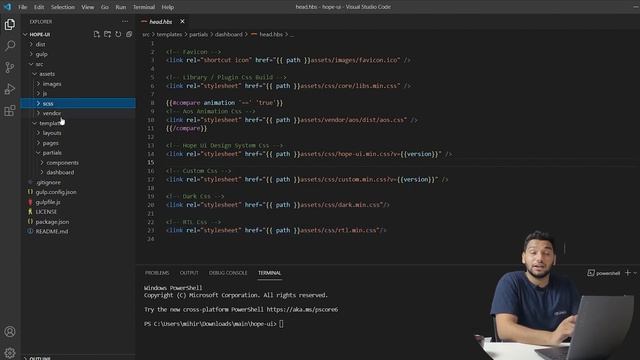Open the Edit menu
The width and height of the screenshot is (640, 360).
click(x=39, y=7)
